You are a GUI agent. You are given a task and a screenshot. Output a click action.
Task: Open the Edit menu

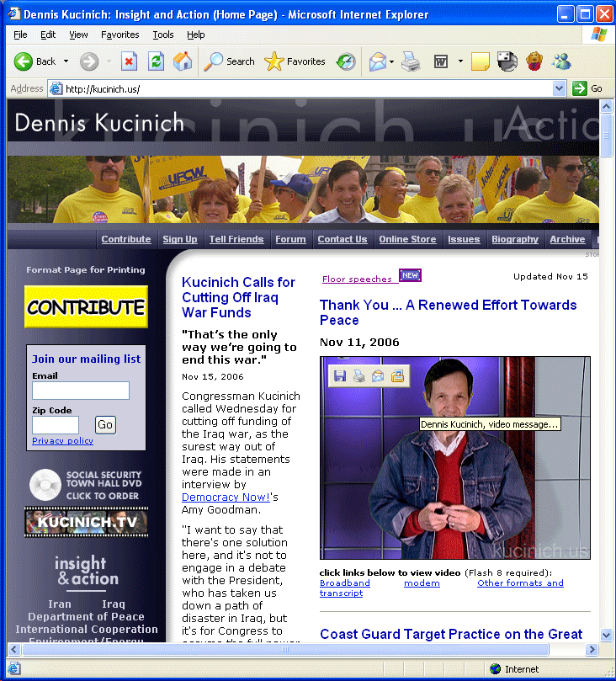48,35
